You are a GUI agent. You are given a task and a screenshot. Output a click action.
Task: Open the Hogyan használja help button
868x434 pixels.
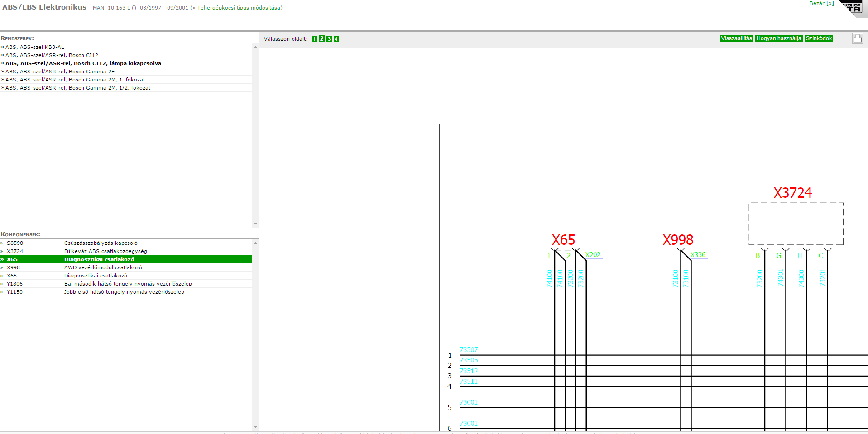(779, 38)
